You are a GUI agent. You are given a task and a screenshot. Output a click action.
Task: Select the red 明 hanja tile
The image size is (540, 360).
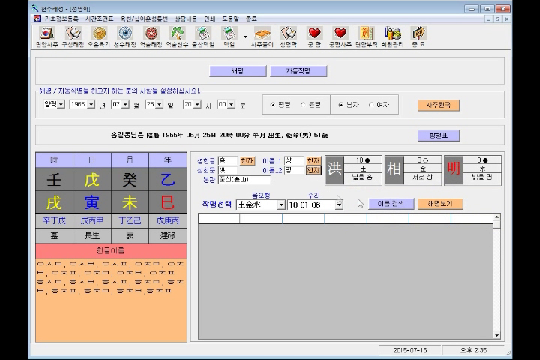click(453, 170)
